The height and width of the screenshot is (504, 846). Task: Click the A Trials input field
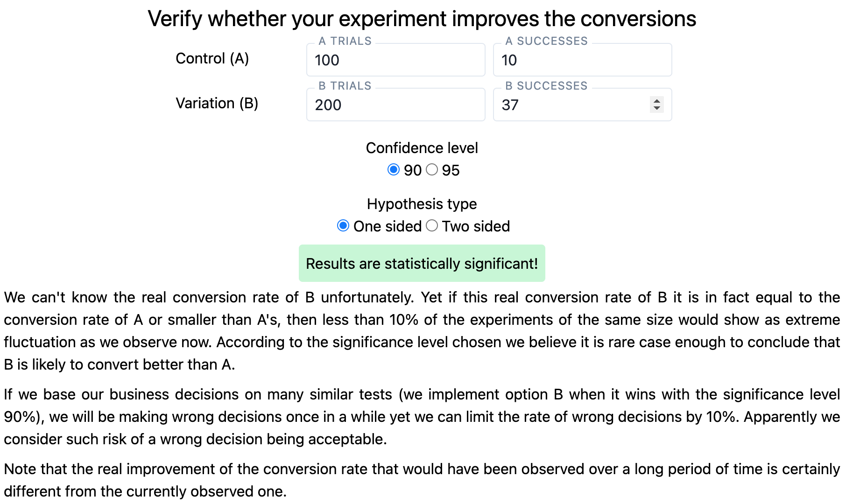(395, 60)
